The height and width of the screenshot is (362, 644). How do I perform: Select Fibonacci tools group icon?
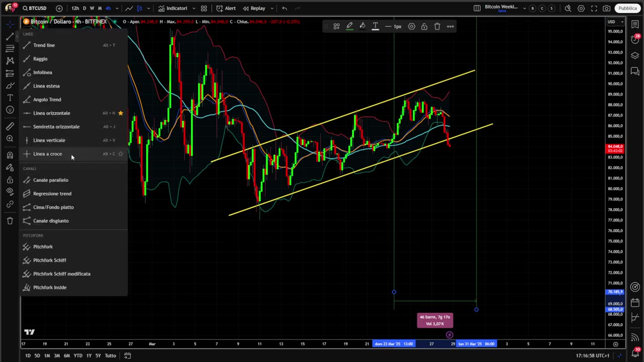(10, 48)
